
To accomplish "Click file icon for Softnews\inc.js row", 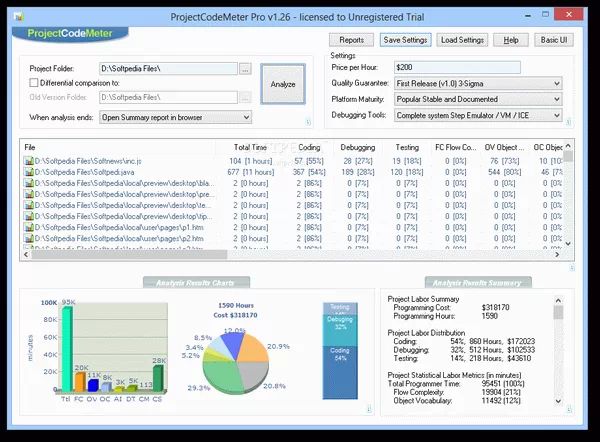I will [29, 161].
